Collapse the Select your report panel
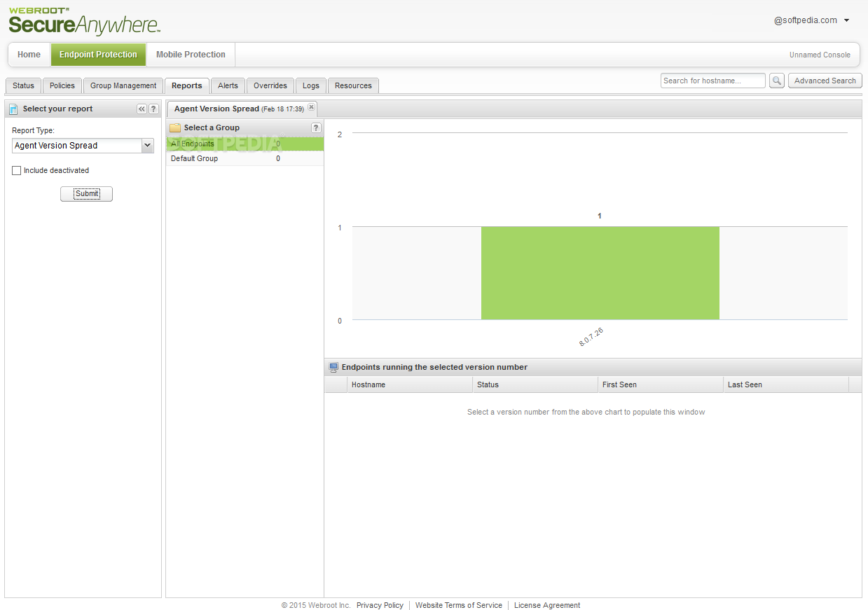Viewport: 868px width, 610px height. (x=142, y=109)
